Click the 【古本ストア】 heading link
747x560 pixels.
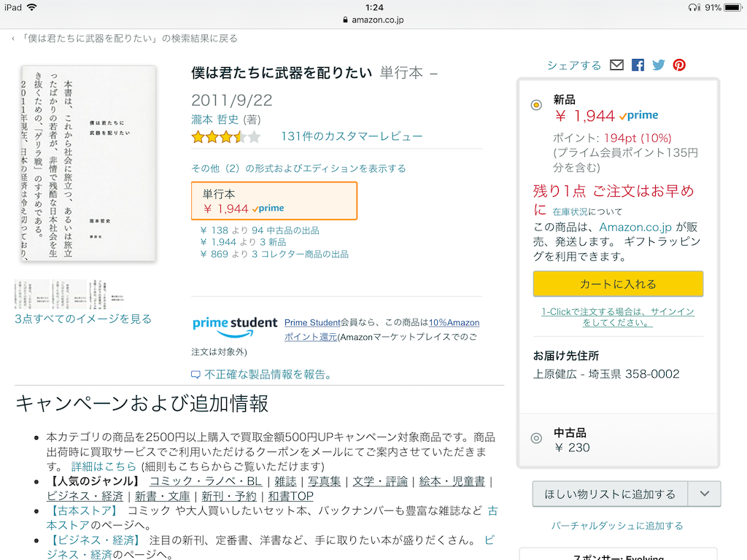[x=82, y=511]
